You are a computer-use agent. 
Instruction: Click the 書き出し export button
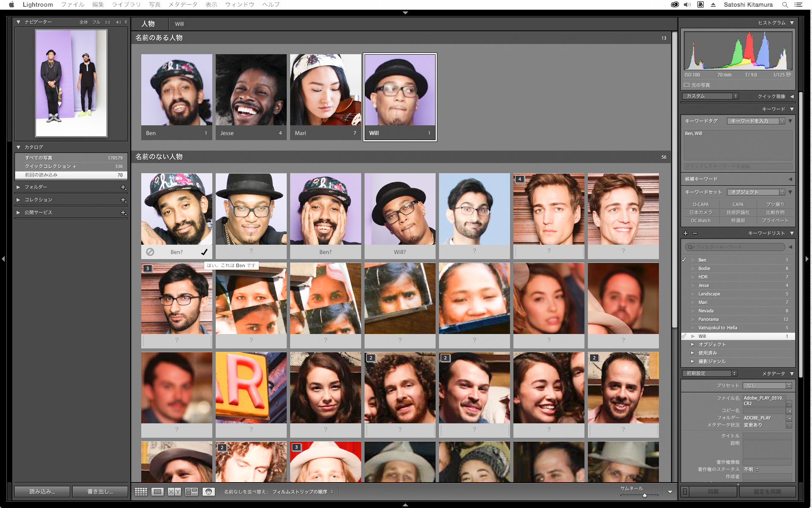tap(100, 491)
